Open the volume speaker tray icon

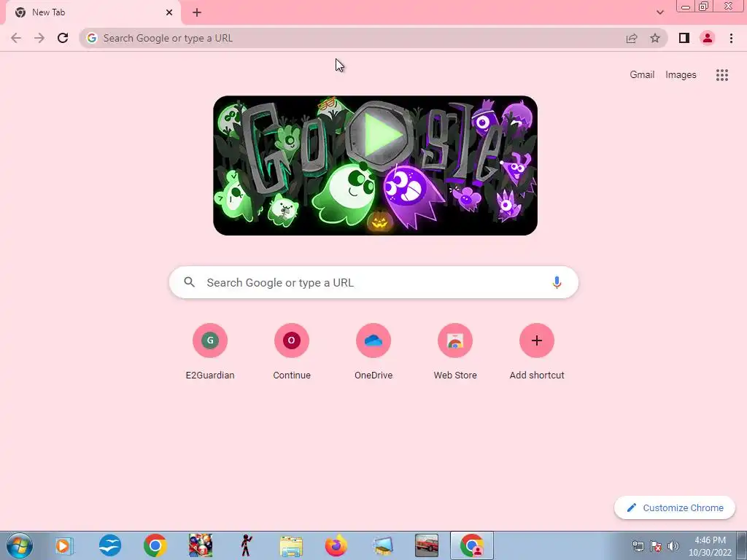[673, 546]
